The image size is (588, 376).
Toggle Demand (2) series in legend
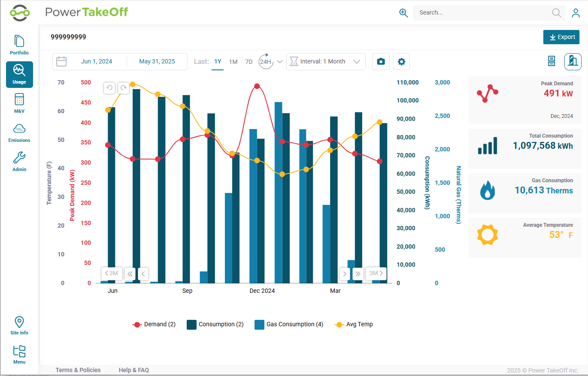tap(154, 325)
